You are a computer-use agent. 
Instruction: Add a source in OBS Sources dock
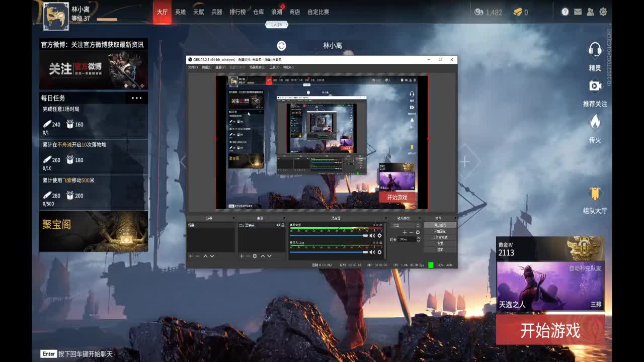[x=242, y=256]
